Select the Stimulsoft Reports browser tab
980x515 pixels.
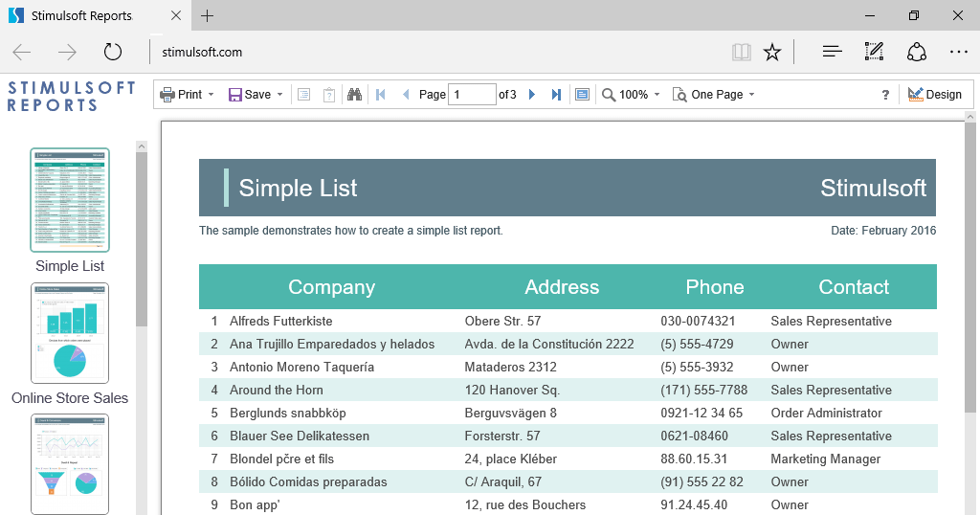pyautogui.click(x=95, y=15)
